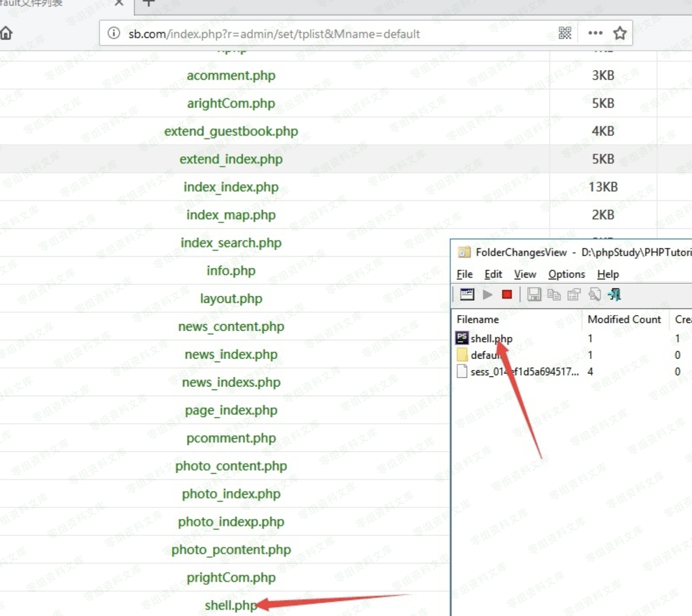The width and height of the screenshot is (692, 616).
Task: Click the Choose Folder icon in FolderChangesView toolbar
Action: pyautogui.click(x=466, y=295)
